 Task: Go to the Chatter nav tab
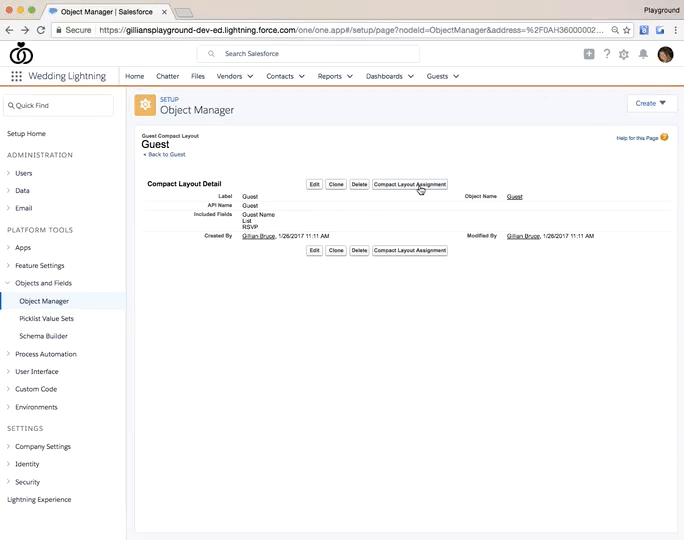pyautogui.click(x=168, y=76)
